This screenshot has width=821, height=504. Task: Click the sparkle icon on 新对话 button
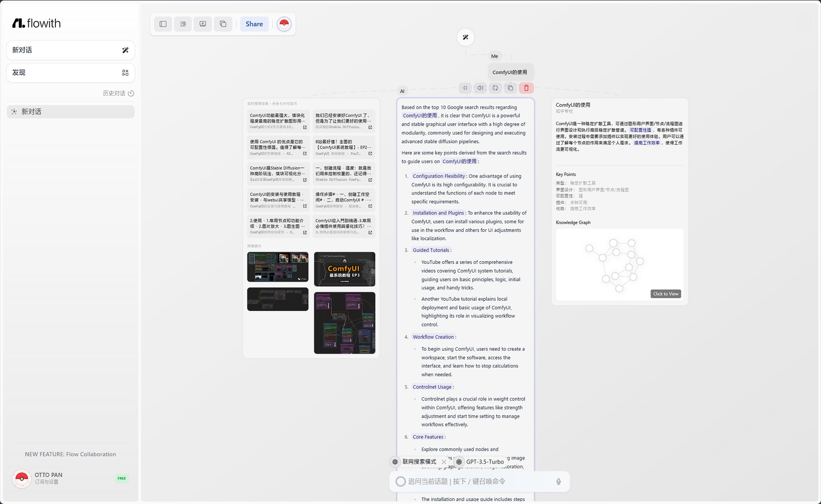(x=125, y=50)
